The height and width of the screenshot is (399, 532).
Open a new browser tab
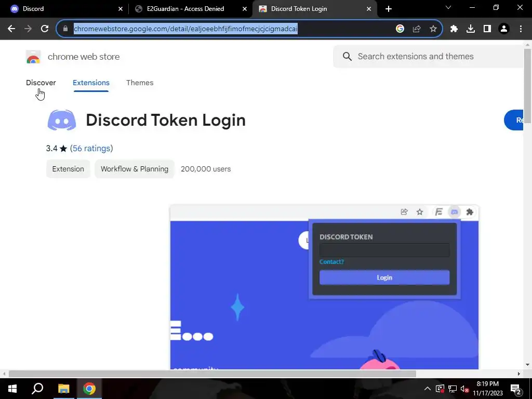coord(389,9)
